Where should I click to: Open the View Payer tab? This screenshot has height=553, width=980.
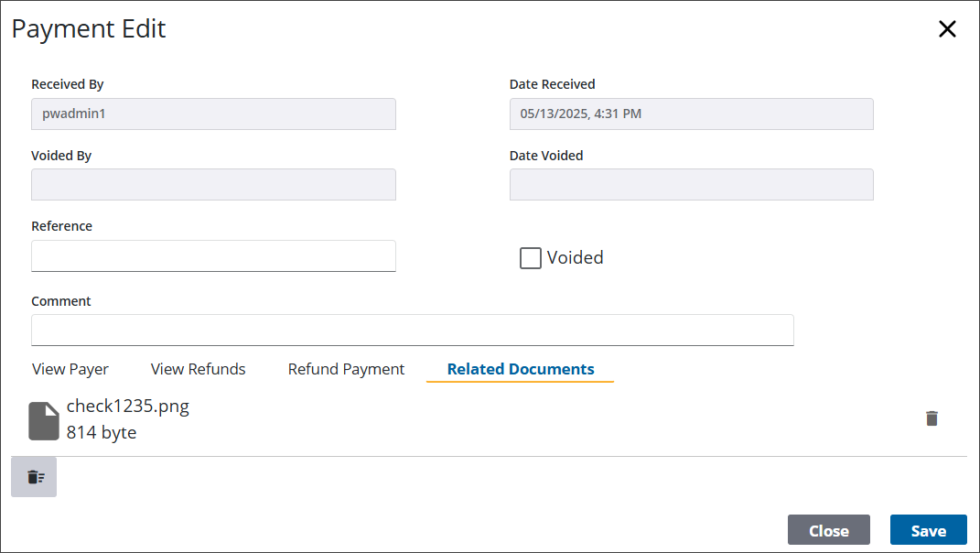pyautogui.click(x=70, y=369)
